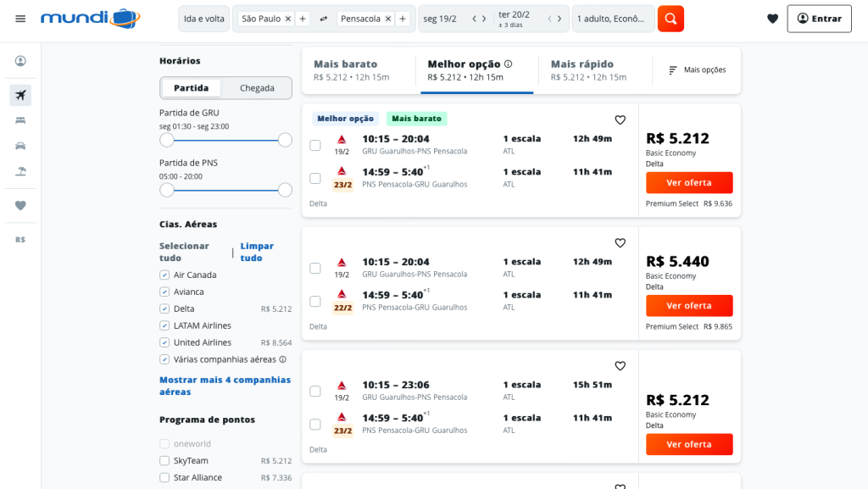
Task: Favorite the first R$ 5.212 flight
Action: coord(620,120)
